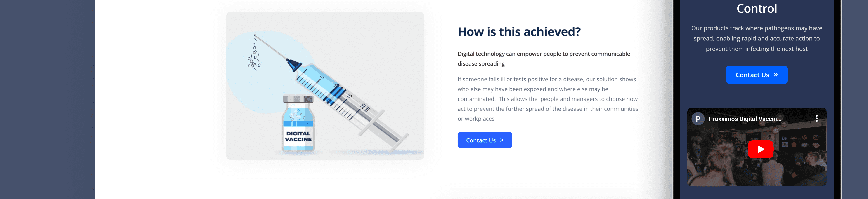This screenshot has width=868, height=199.
Task: Click the 'Control' heading in the dark panel
Action: coord(757,8)
